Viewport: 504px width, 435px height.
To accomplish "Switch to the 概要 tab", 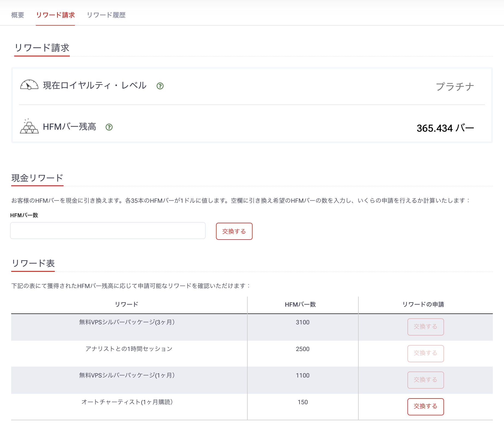I will click(18, 15).
